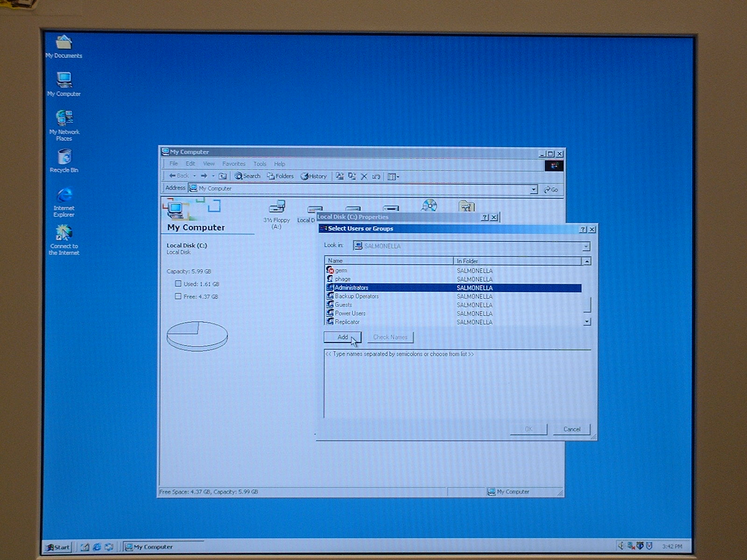Viewport: 747px width, 560px height.
Task: Select the 3½ Floppy (A:) drive
Action: pyautogui.click(x=277, y=207)
